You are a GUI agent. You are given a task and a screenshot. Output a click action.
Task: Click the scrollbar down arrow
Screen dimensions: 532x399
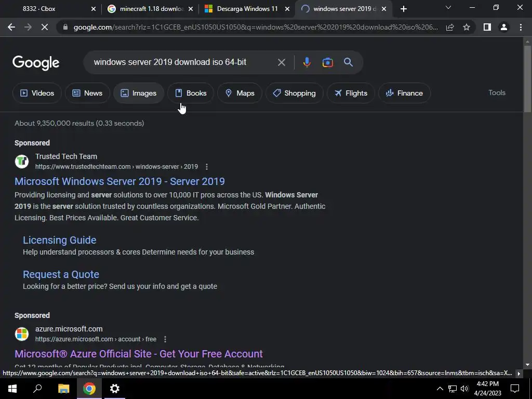[x=527, y=365]
